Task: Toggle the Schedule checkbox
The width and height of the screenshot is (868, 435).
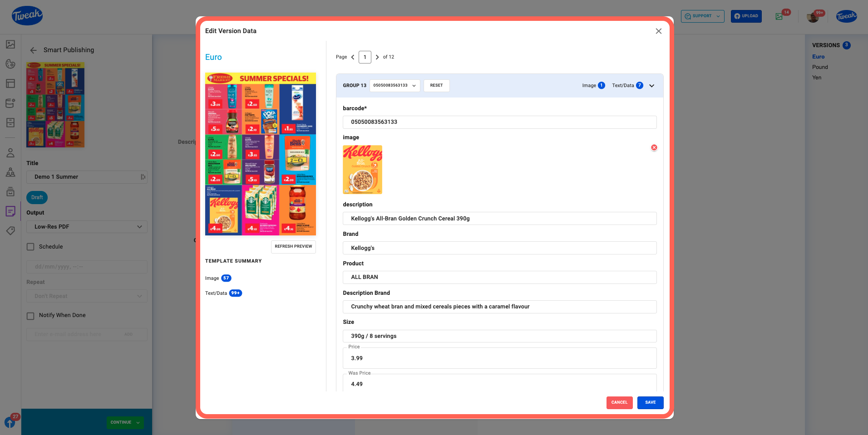Action: (x=30, y=247)
